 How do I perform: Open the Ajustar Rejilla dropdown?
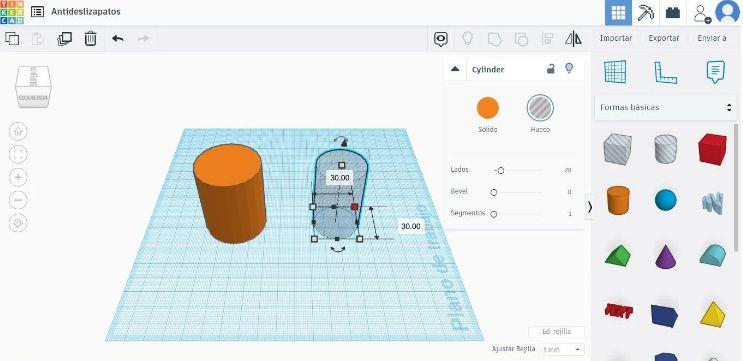point(562,349)
